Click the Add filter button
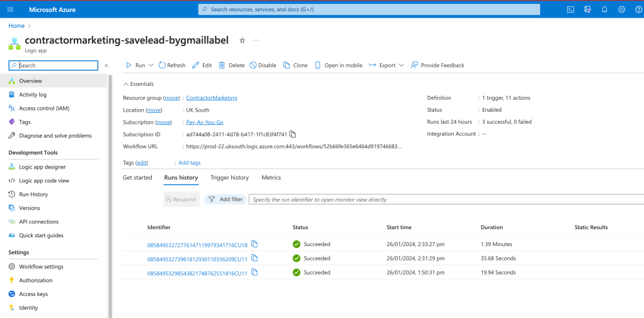This screenshot has height=318, width=644. pos(226,199)
